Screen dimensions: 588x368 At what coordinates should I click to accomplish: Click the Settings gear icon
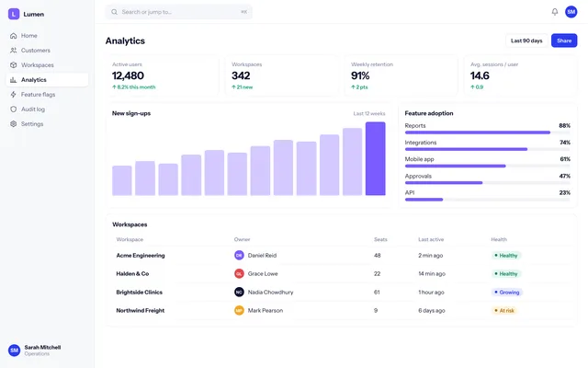14,124
